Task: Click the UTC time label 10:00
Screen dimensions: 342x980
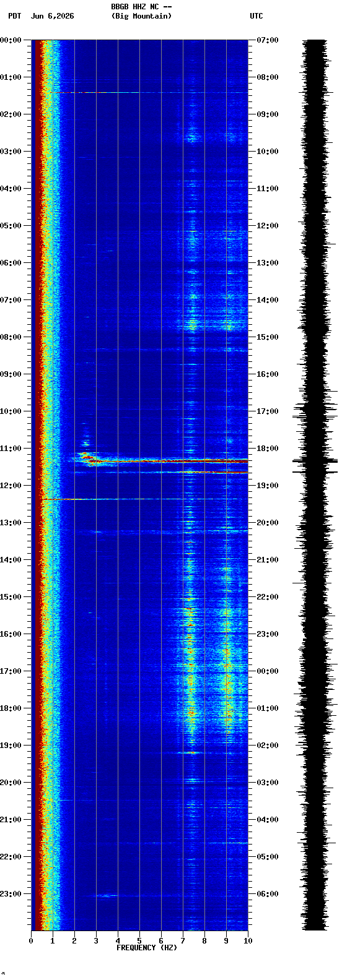Action: click(x=268, y=152)
